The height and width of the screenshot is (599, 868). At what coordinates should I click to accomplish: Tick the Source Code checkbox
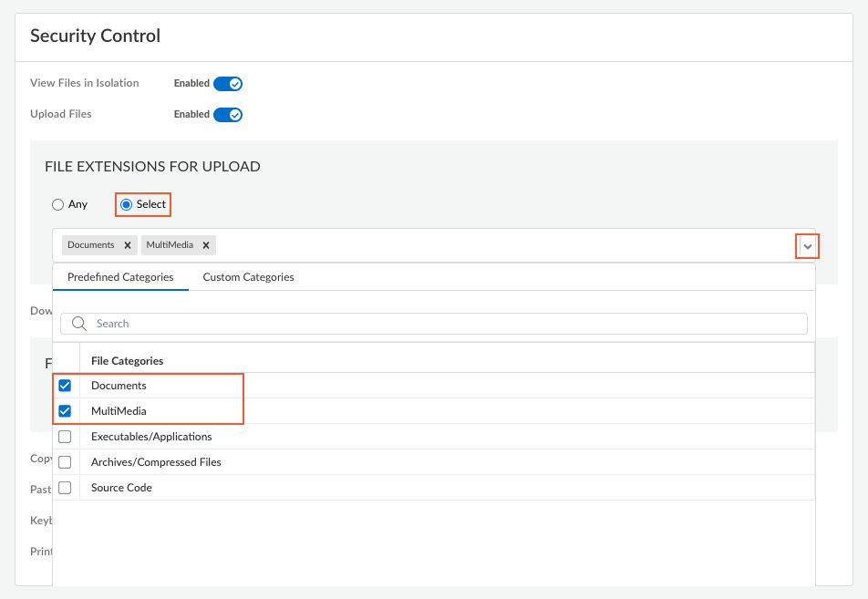(x=65, y=488)
